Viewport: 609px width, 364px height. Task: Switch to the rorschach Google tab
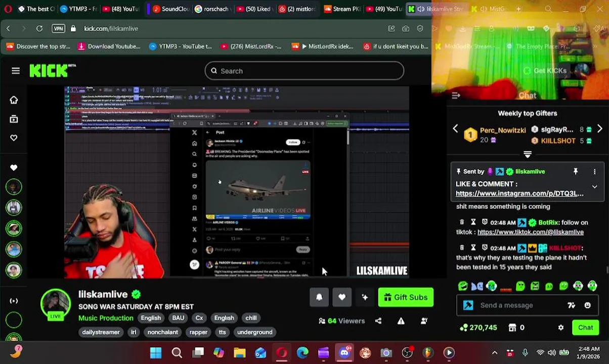213,9
